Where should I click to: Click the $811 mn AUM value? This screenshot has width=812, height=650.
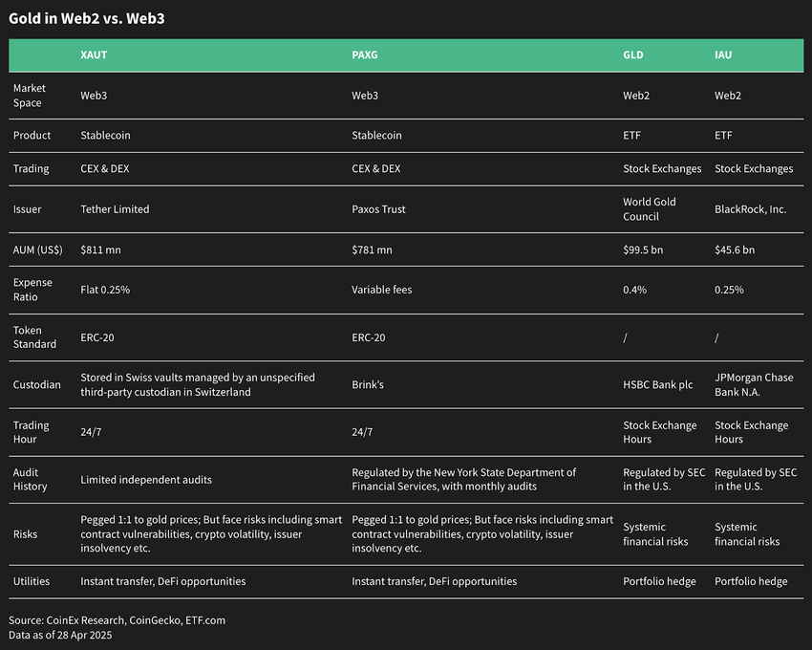coord(101,250)
